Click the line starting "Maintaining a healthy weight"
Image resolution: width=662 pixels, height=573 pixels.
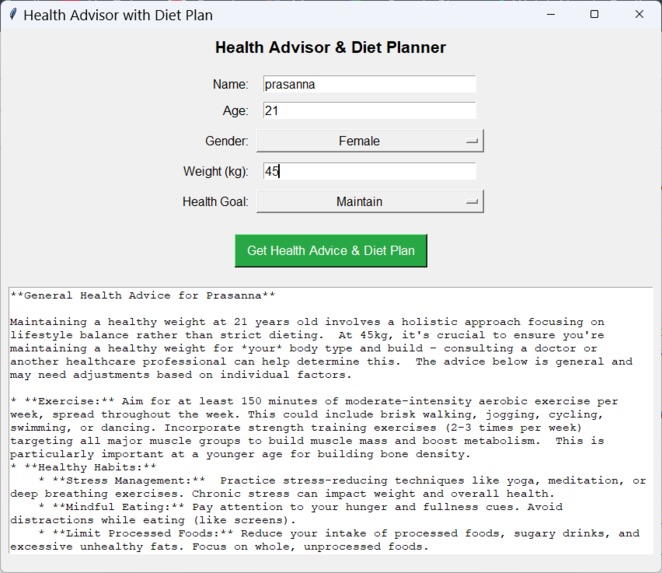pos(307,322)
